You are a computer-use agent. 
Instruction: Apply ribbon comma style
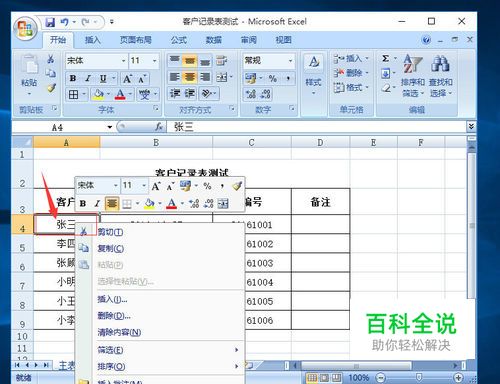pyautogui.click(x=288, y=78)
